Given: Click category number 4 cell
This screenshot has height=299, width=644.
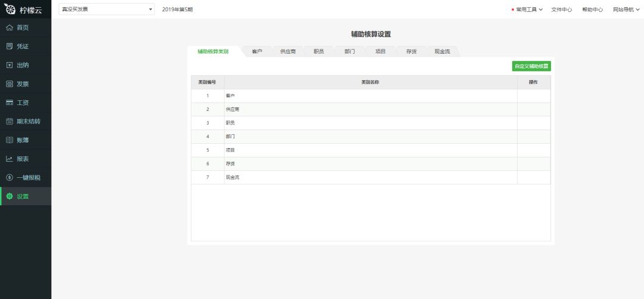Looking at the screenshot, I should (x=208, y=137).
